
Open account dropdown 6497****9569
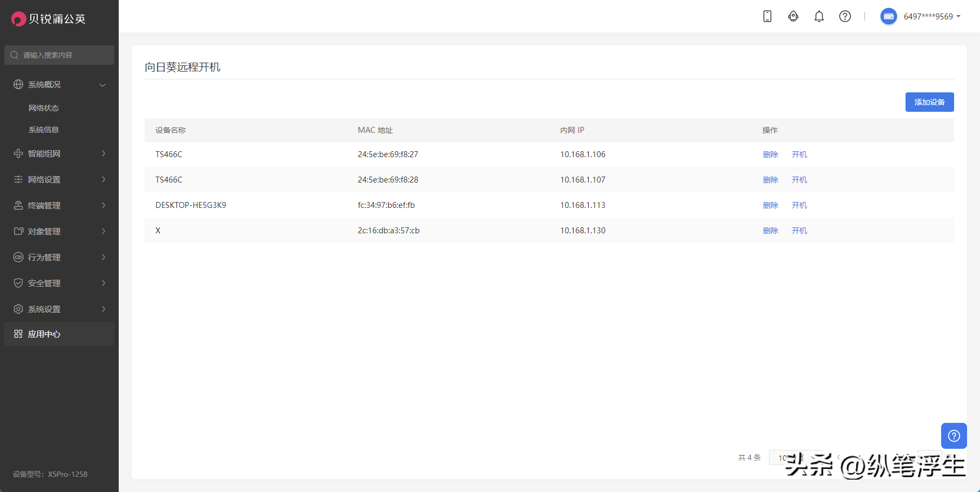(x=932, y=17)
